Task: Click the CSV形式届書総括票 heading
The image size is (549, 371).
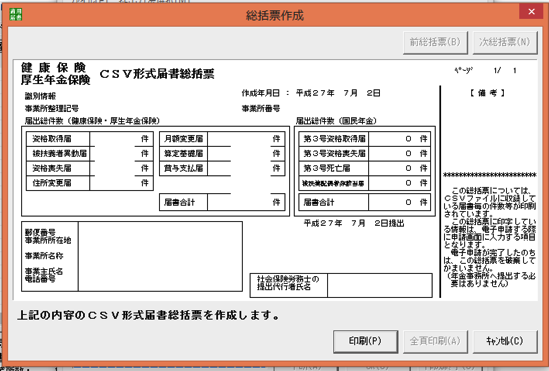Action: pyautogui.click(x=157, y=74)
